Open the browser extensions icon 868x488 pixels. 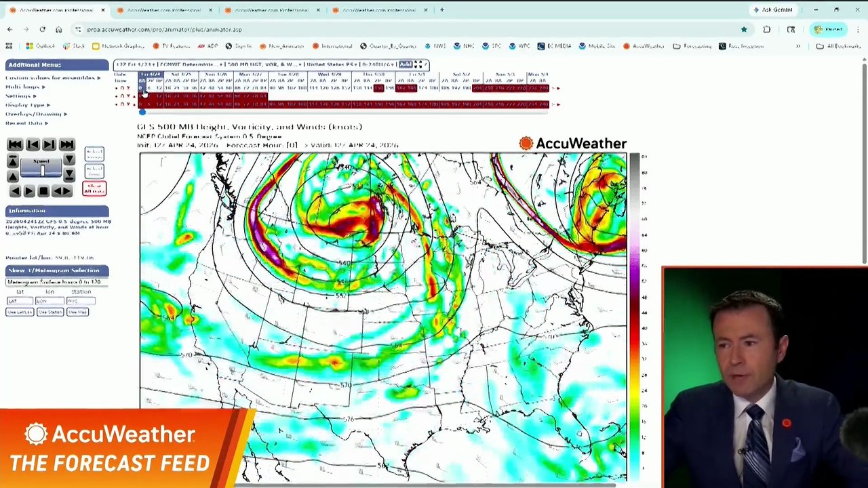(767, 29)
